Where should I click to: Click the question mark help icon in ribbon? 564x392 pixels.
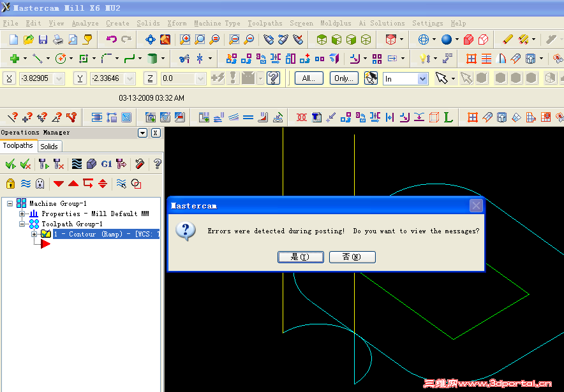coord(273,78)
